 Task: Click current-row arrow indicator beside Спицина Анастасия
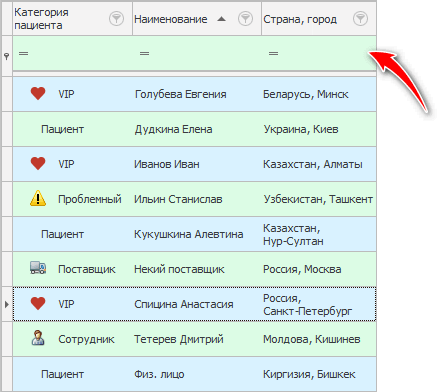pos(6,304)
